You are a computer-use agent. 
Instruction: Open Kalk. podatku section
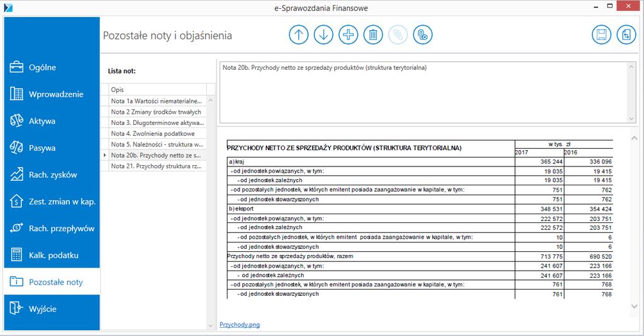pyautogui.click(x=52, y=255)
